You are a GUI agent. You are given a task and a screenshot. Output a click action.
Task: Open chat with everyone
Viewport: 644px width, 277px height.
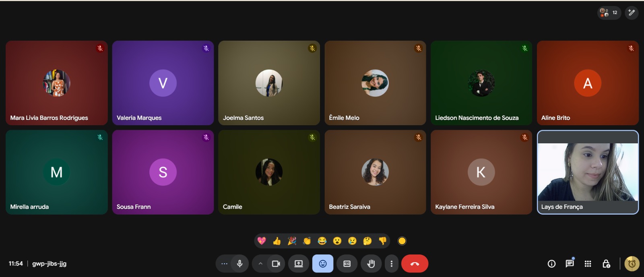click(x=570, y=264)
